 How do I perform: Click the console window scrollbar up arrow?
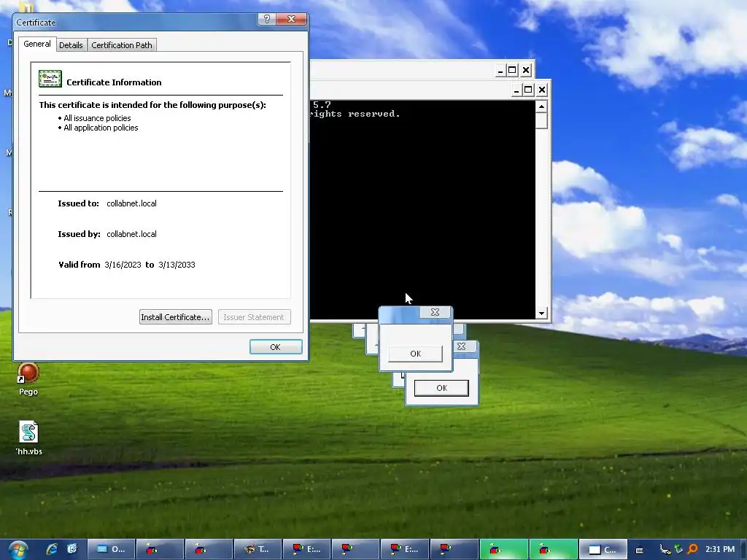coord(541,106)
